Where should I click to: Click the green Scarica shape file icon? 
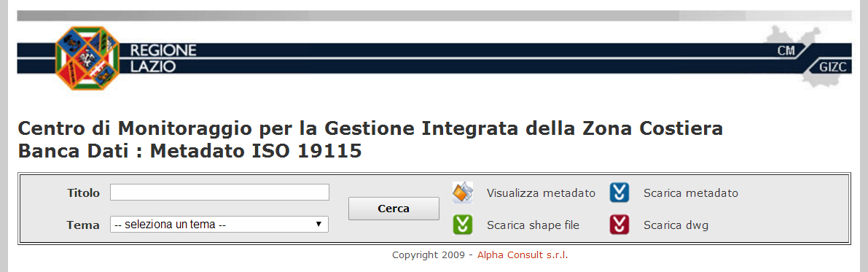tap(463, 225)
